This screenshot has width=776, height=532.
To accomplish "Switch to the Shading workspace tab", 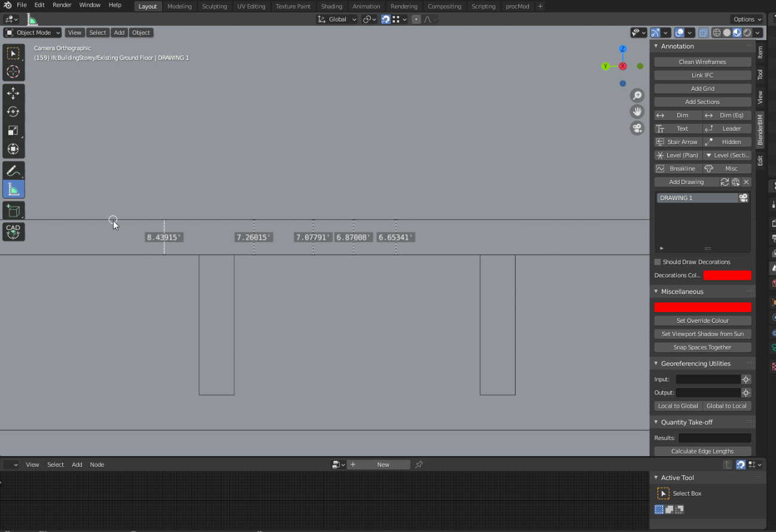I will 331,7.
